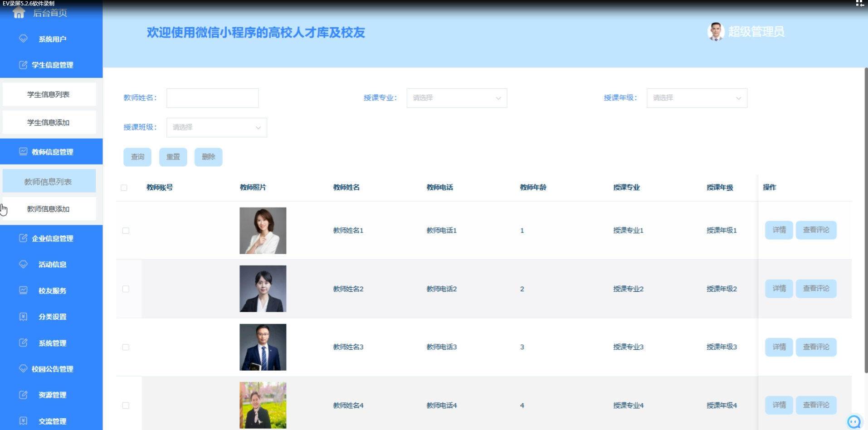868x430 pixels.
Task: Click 查看评论 for 教师姓名2
Action: coord(816,289)
